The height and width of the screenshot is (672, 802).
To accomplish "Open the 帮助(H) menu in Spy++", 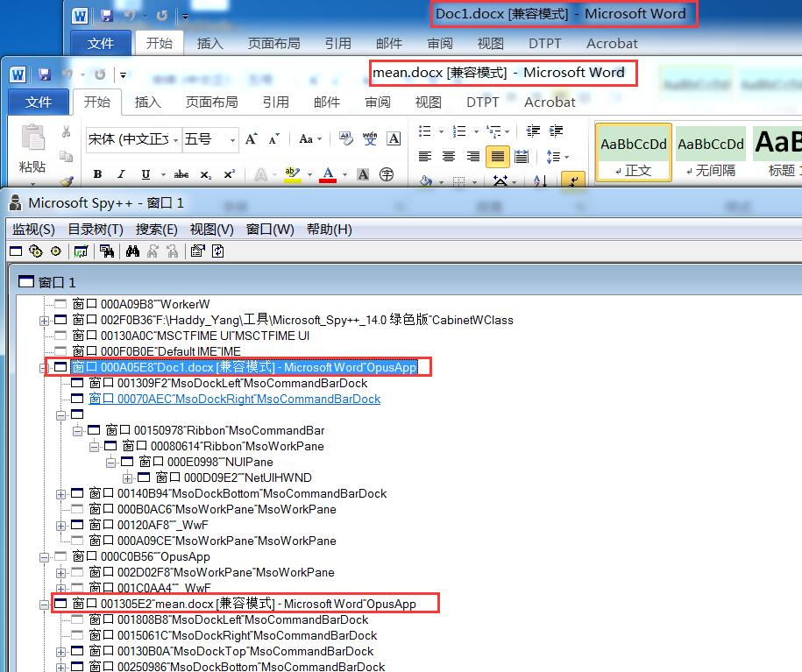I will point(330,230).
